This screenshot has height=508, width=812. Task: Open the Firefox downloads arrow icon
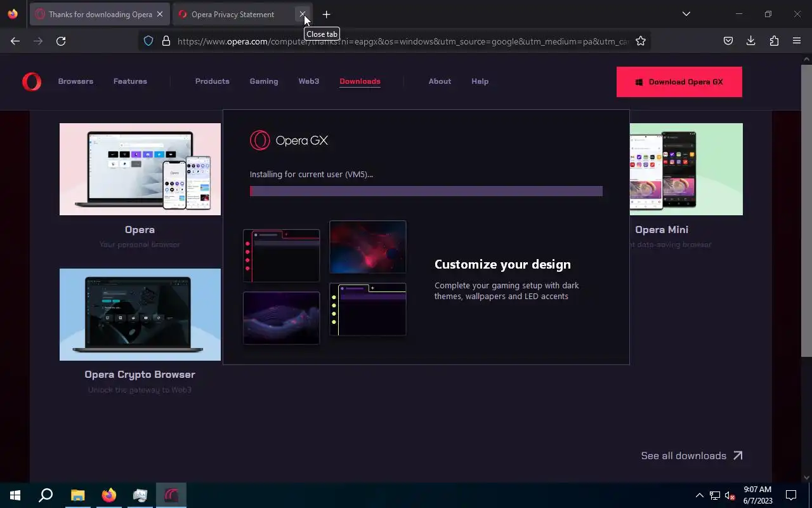tap(751, 41)
